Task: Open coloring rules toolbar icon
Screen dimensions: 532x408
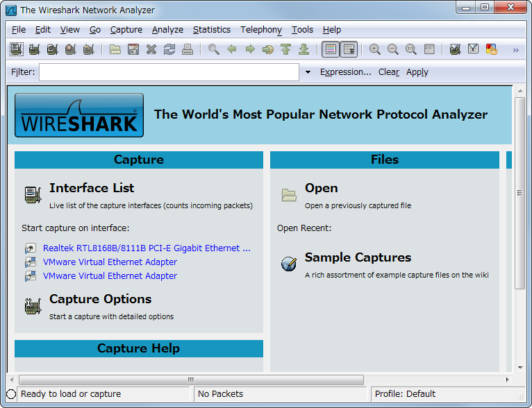Action: point(491,49)
